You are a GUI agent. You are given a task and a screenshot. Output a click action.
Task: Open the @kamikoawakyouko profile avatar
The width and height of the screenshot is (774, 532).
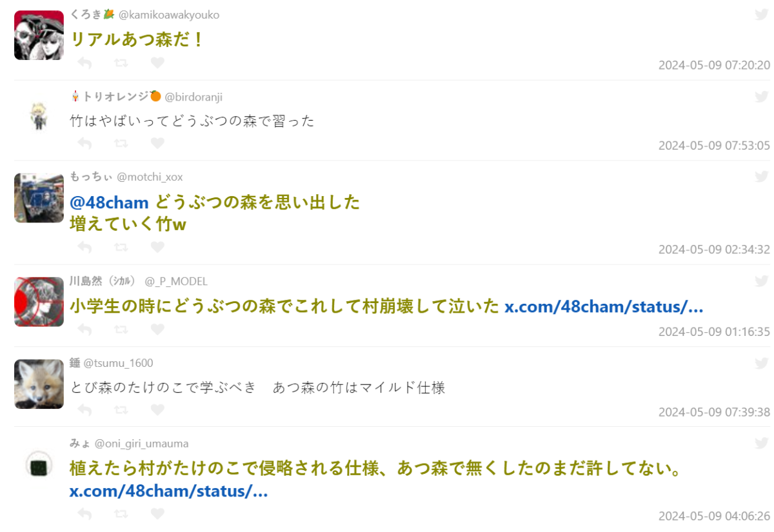(x=39, y=35)
